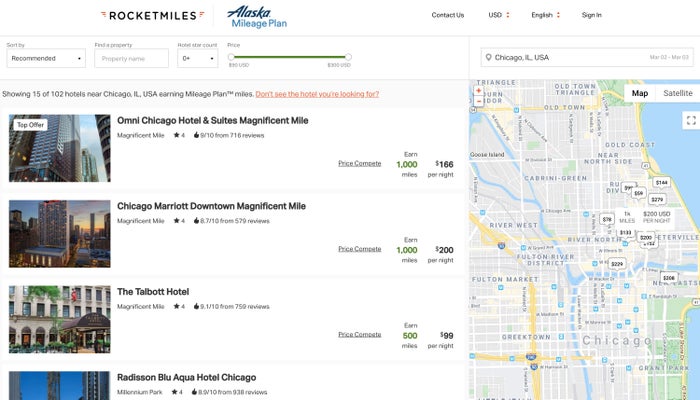The height and width of the screenshot is (400, 700).
Task: Open the USD currency selector
Action: point(499,15)
